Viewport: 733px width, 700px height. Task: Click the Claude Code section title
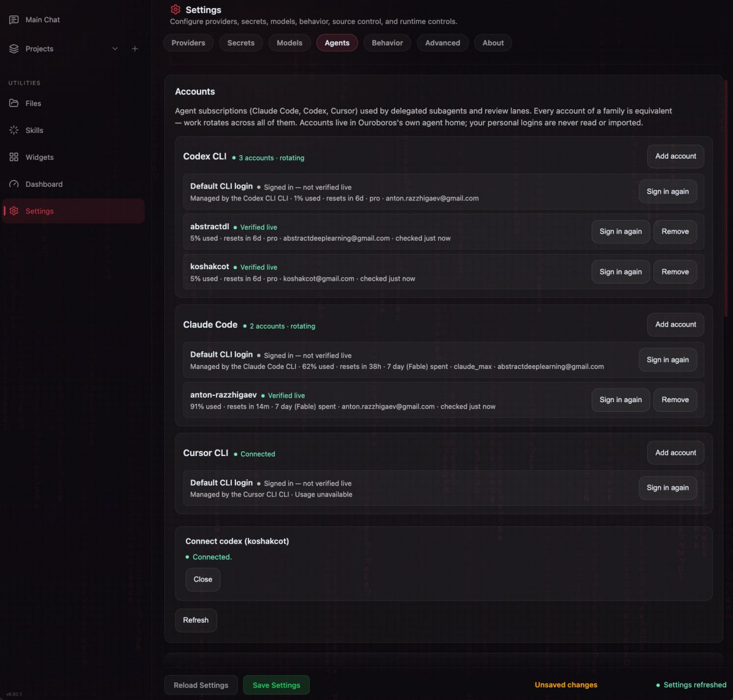210,325
